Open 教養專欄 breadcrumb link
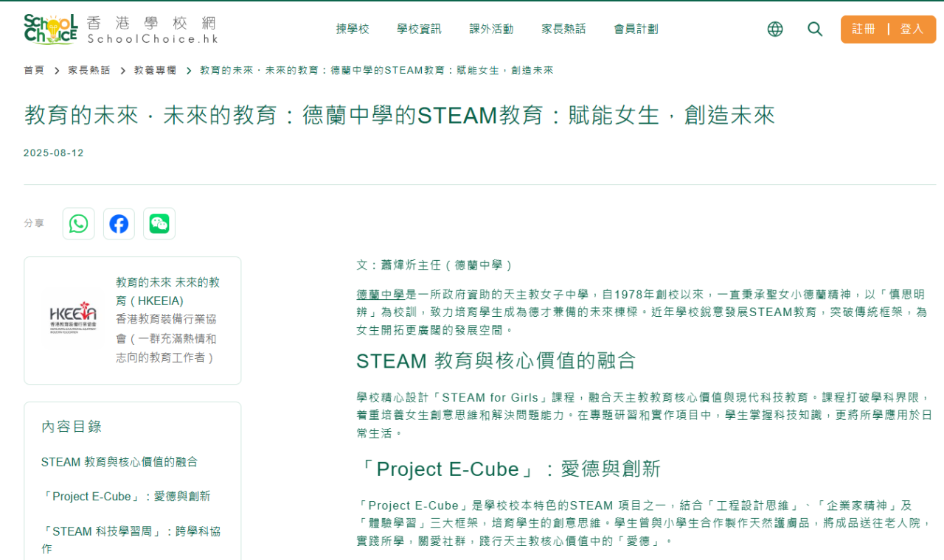This screenshot has height=560, width=944. click(x=155, y=70)
